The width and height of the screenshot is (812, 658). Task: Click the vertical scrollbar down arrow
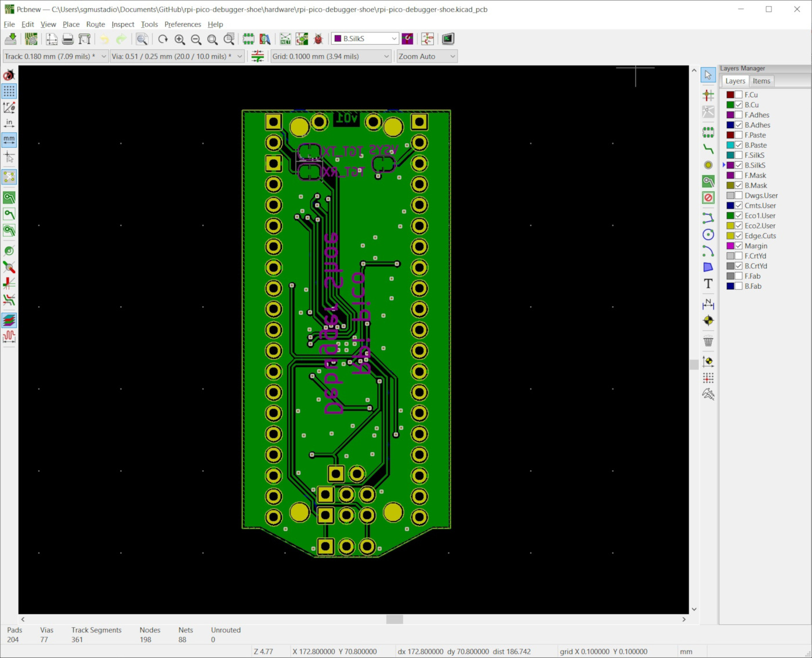694,609
